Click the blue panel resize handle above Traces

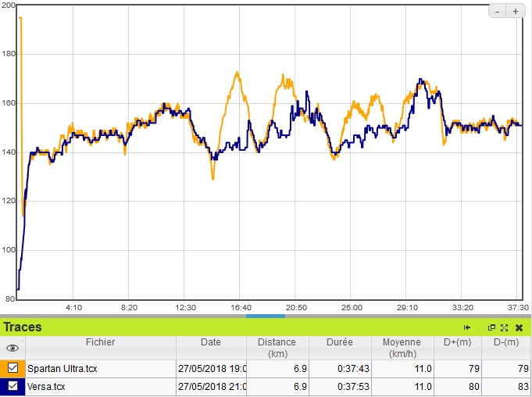click(x=266, y=316)
